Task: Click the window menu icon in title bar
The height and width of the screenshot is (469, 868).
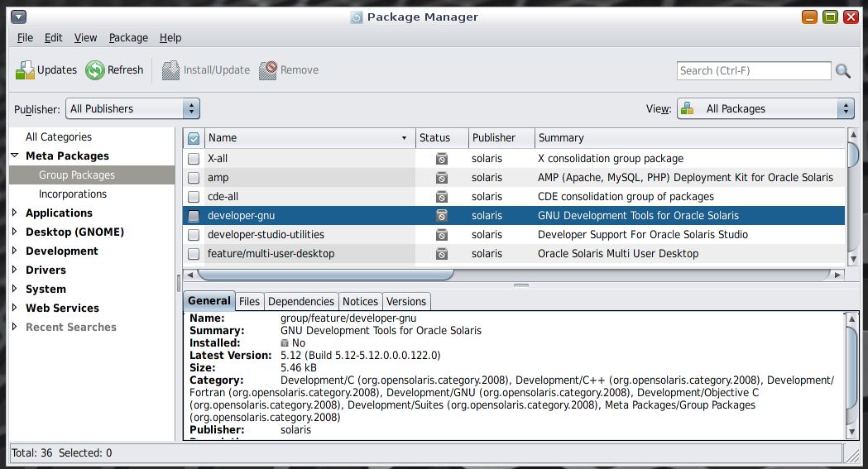Action: coord(19,17)
